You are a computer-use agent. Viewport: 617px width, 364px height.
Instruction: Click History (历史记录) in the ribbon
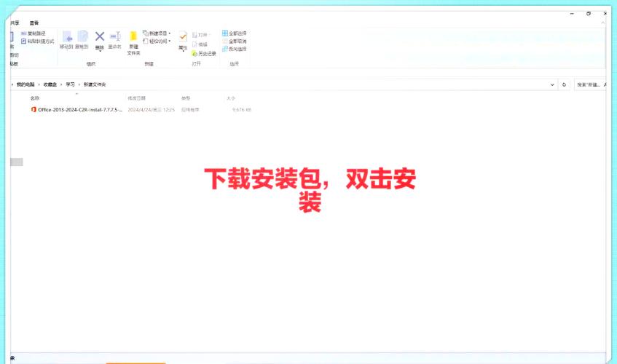(204, 53)
